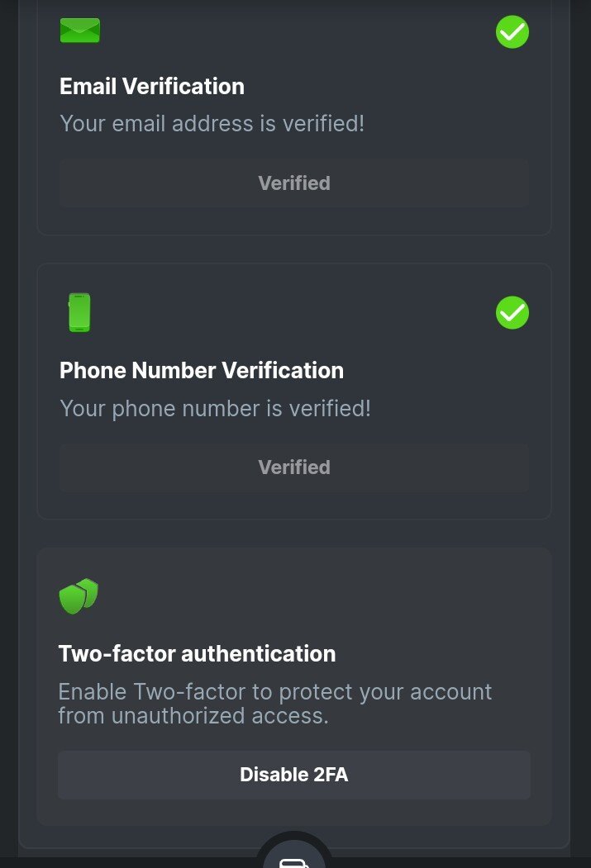Viewport: 591px width, 868px height.
Task: Click empty space right of the smartphone icon
Action: click(289, 313)
